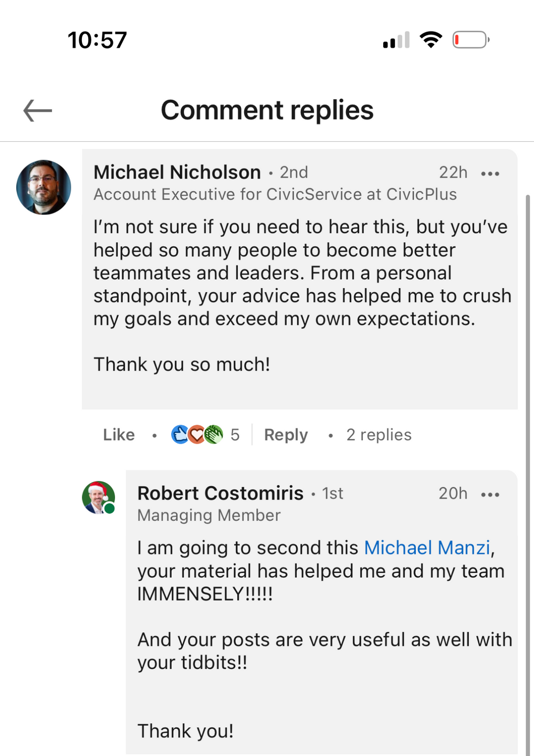The width and height of the screenshot is (534, 756).
Task: Tap the cellular signal bars icon
Action: point(396,40)
